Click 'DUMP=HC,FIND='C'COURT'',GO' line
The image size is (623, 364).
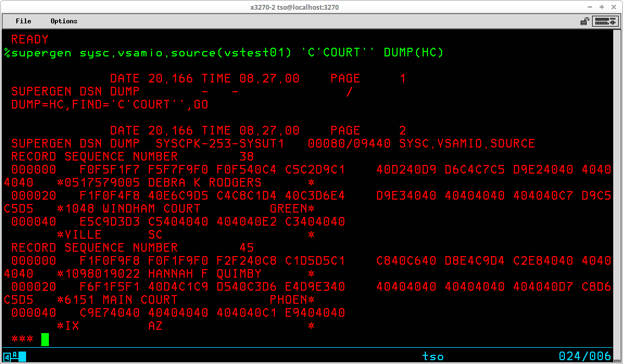(x=110, y=104)
